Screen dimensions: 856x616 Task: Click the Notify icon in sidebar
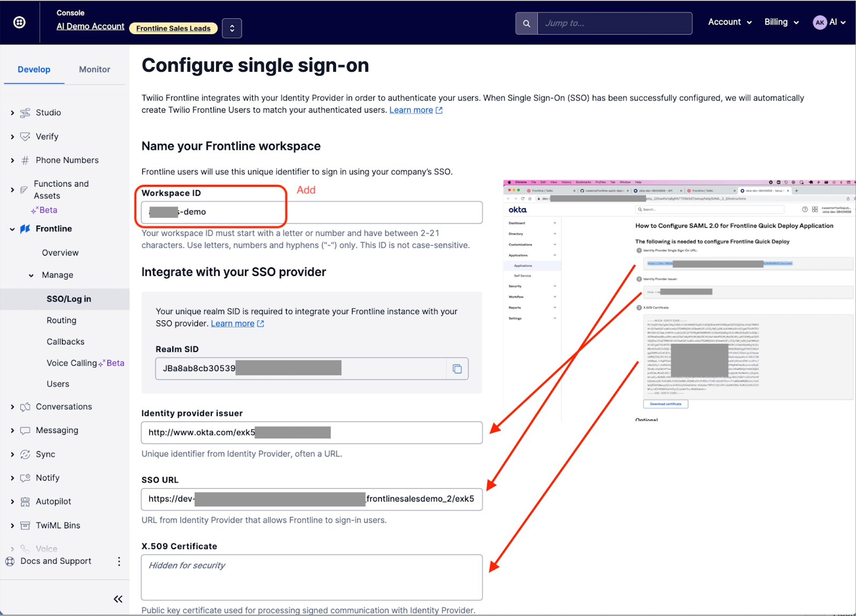pyautogui.click(x=25, y=478)
